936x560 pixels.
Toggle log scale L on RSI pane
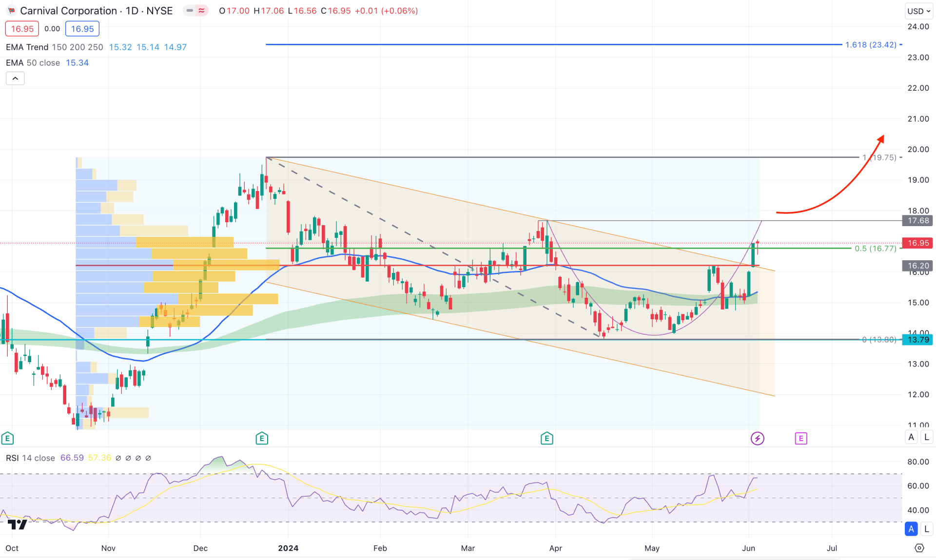point(927,529)
